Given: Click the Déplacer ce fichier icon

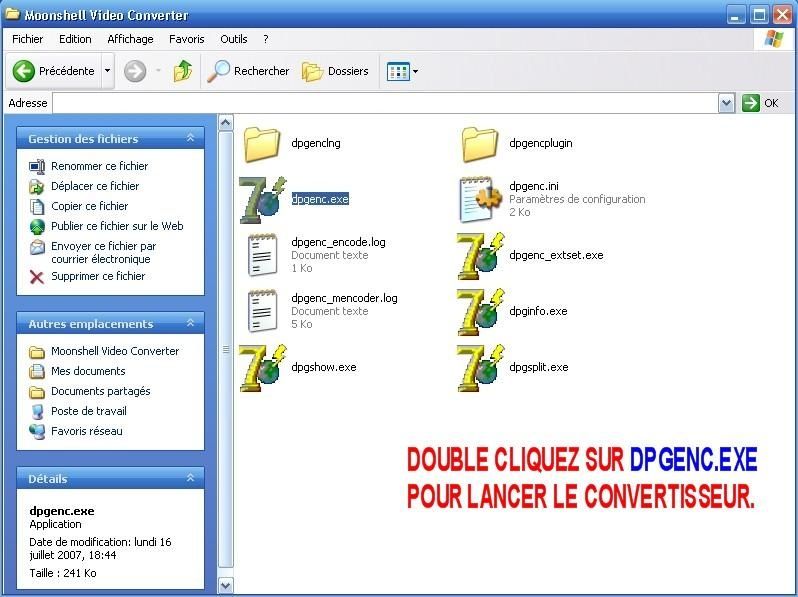Looking at the screenshot, I should [37, 187].
